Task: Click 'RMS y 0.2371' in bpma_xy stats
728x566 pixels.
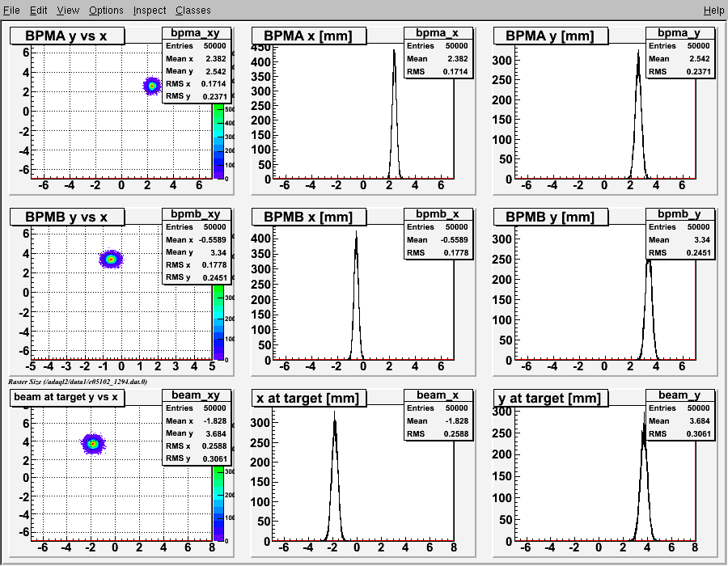Action: pos(196,96)
